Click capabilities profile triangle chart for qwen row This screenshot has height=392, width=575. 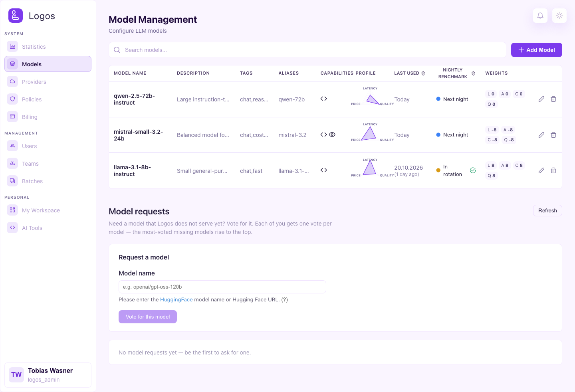372,99
